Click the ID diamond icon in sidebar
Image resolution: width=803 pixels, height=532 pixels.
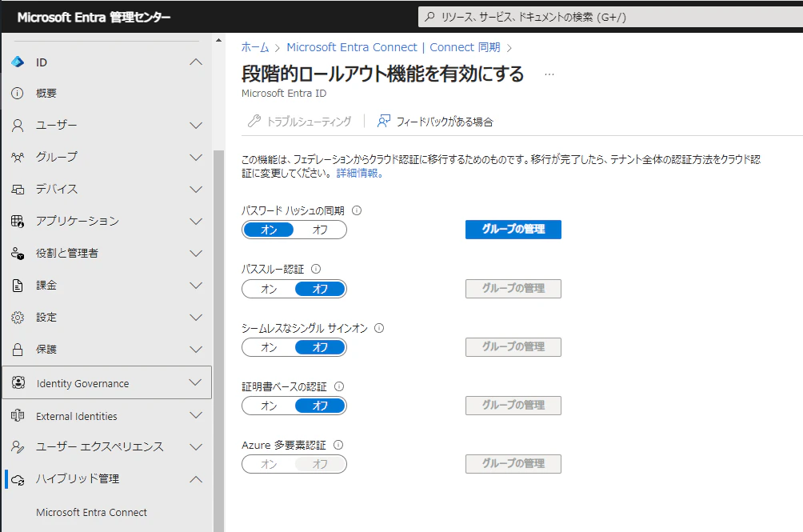(18, 62)
